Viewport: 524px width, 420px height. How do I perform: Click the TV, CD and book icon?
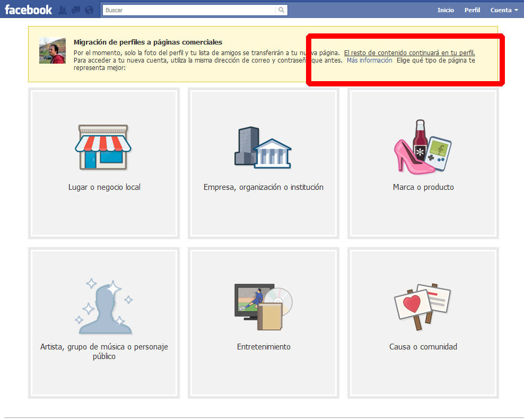[x=264, y=307]
